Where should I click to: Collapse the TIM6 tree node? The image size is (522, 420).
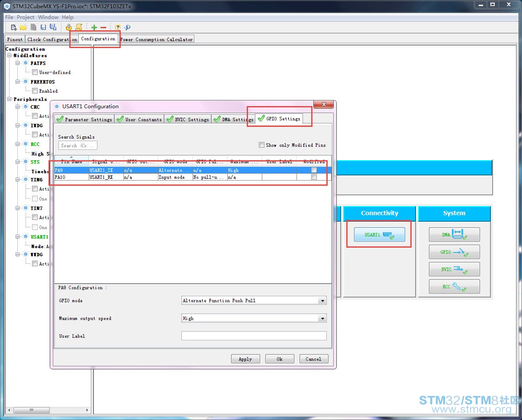[18, 180]
